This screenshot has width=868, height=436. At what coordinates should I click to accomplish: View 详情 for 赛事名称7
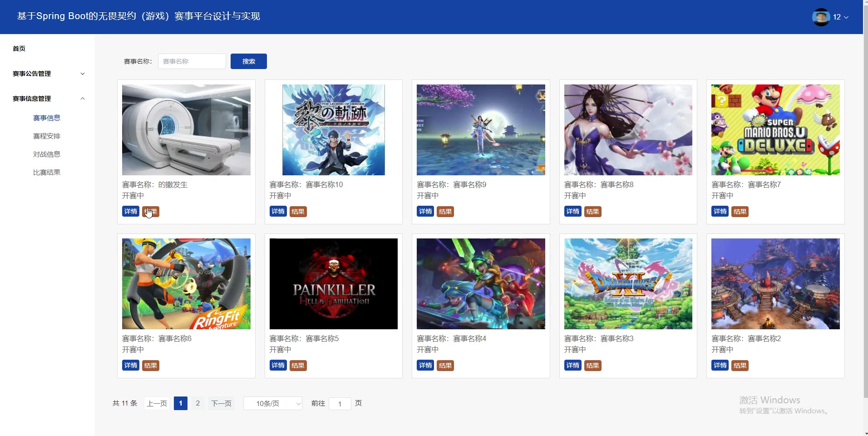point(720,211)
